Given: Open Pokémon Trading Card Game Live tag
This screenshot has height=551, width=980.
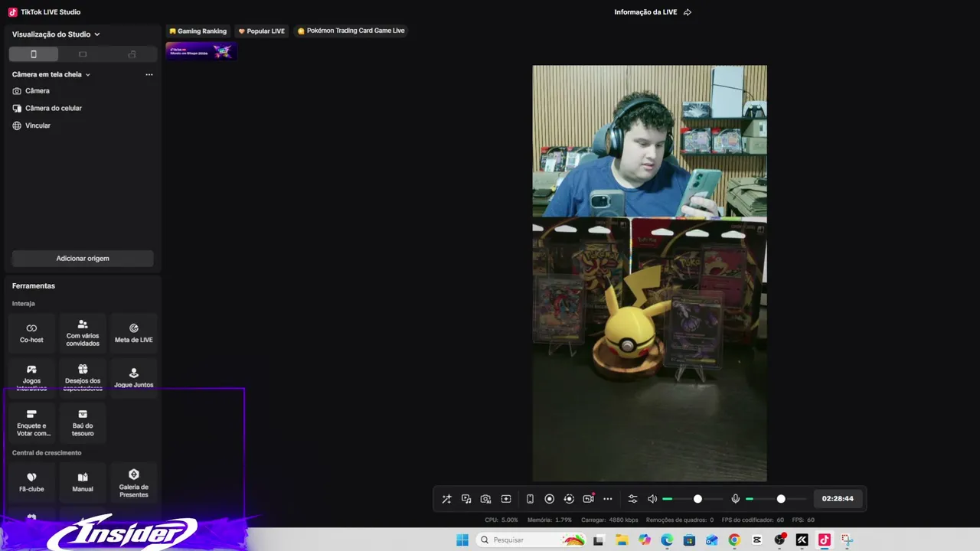Looking at the screenshot, I should click(x=351, y=31).
